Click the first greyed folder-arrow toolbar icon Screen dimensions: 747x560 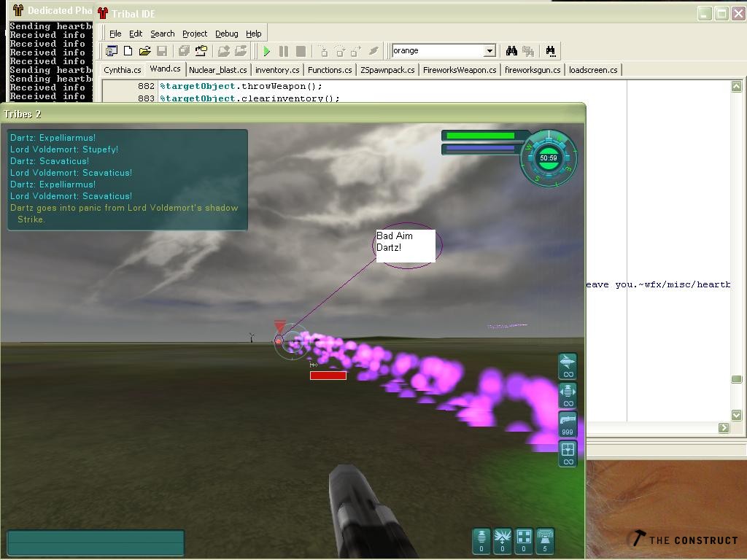pyautogui.click(x=223, y=51)
